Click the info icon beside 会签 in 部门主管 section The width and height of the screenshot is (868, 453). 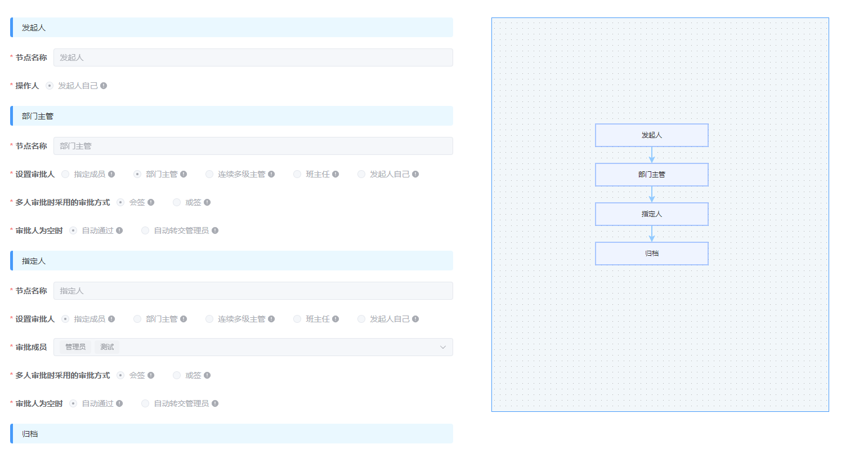[x=151, y=202]
